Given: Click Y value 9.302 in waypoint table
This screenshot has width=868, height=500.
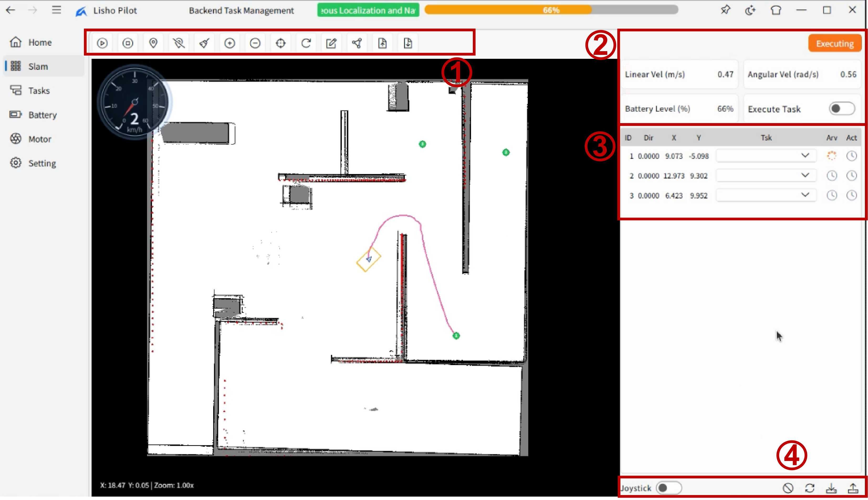Looking at the screenshot, I should coord(699,176).
